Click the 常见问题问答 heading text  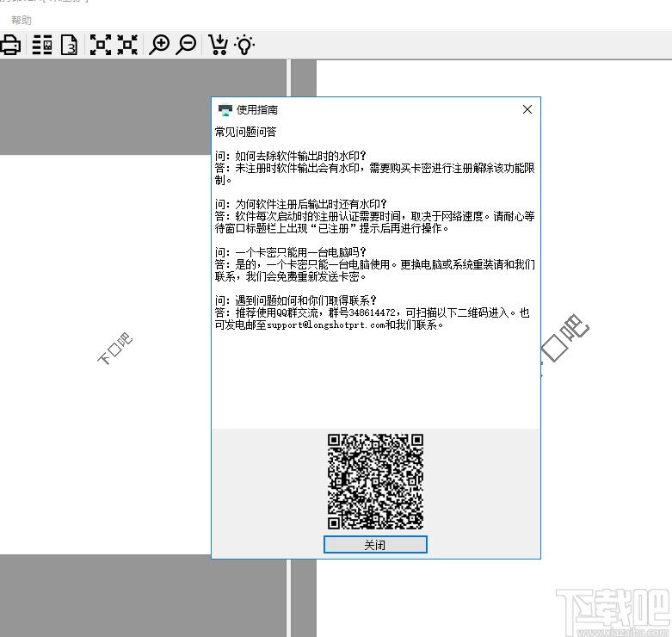click(245, 132)
